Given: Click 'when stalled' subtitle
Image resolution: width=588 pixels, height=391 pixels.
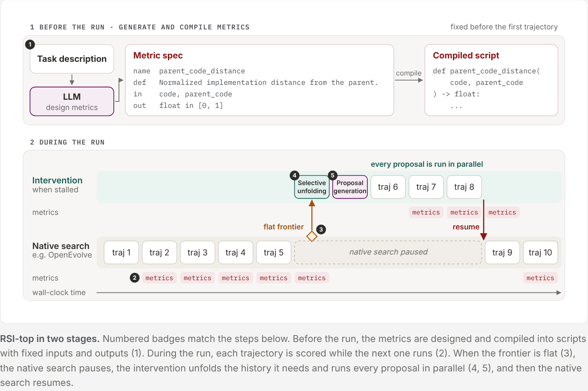Looking at the screenshot, I should click(x=55, y=190).
